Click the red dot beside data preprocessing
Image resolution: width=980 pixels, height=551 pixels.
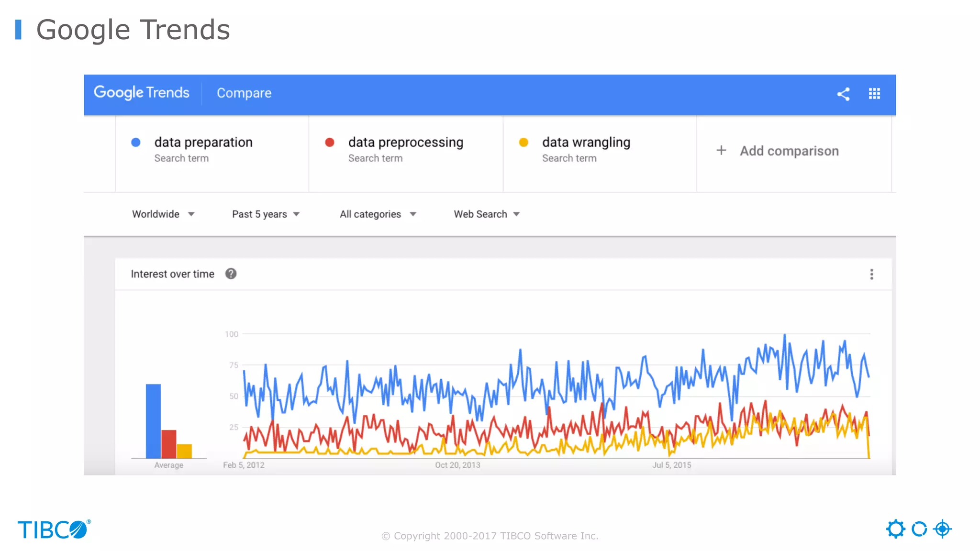click(x=330, y=142)
